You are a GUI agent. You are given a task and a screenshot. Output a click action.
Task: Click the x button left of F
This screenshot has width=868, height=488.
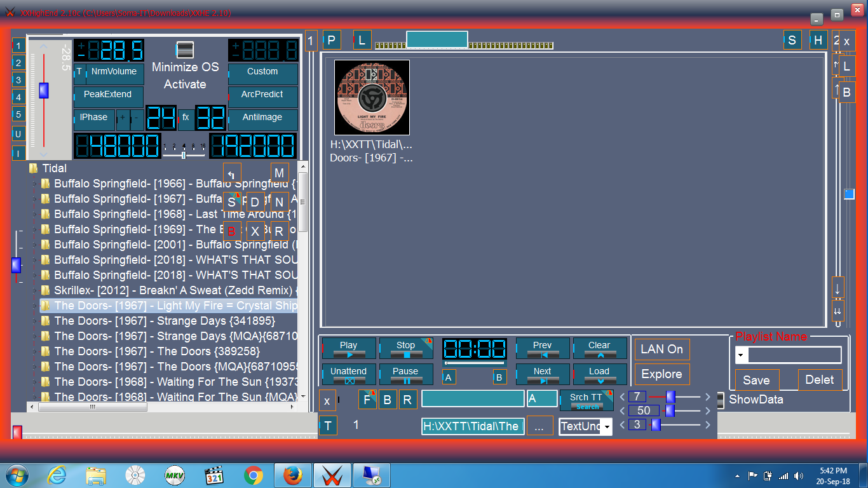pyautogui.click(x=327, y=400)
